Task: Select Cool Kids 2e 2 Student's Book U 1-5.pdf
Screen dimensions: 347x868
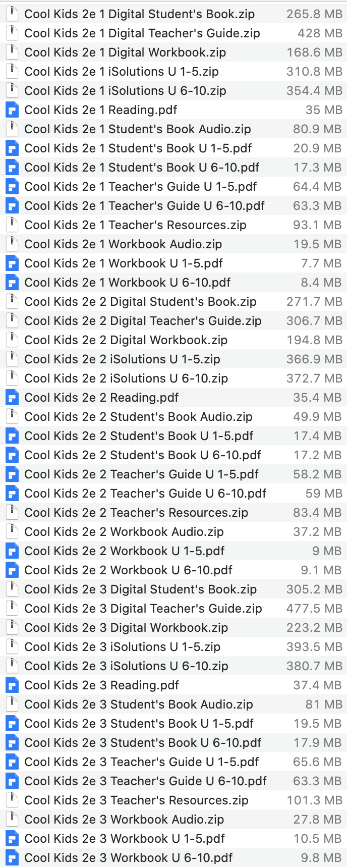Action: pos(139,436)
